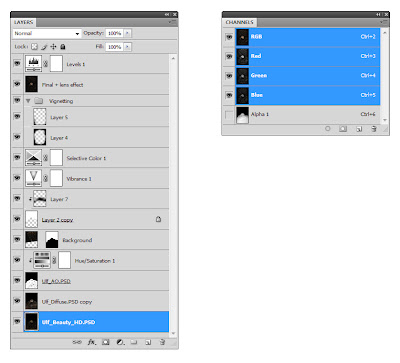Click Levels 1 histogram adjustment icon
The width and height of the screenshot is (400, 363).
pyautogui.click(x=33, y=64)
